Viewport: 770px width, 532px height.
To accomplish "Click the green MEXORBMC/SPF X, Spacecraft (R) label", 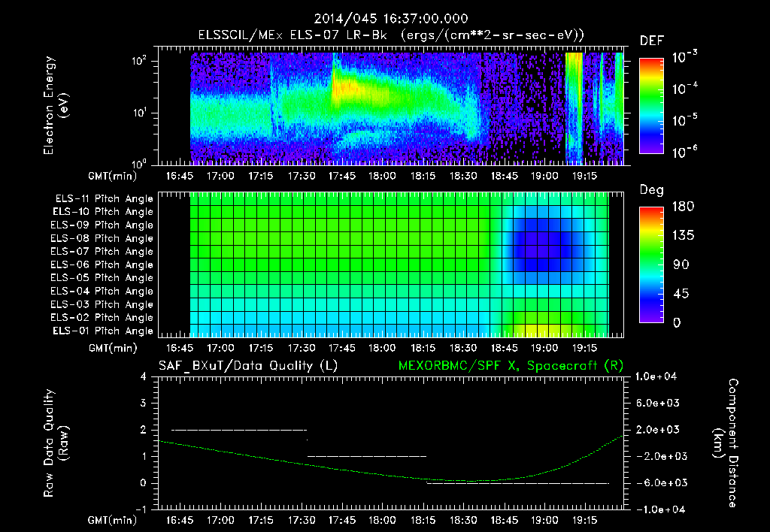I will click(511, 366).
